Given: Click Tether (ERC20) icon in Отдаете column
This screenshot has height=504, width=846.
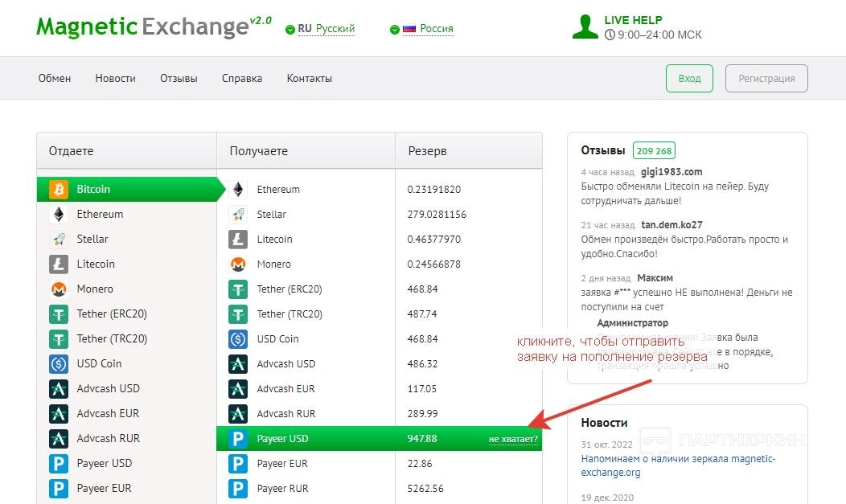Looking at the screenshot, I should pyautogui.click(x=59, y=313).
